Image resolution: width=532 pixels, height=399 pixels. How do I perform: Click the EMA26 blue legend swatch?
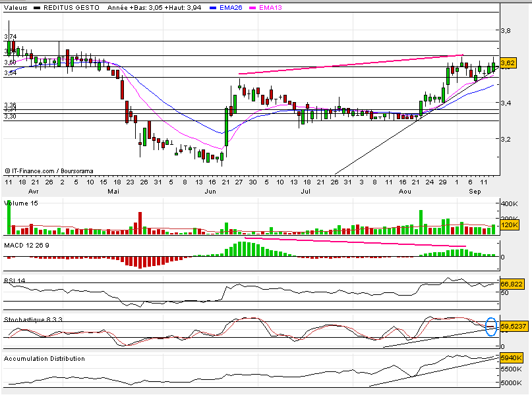coord(213,8)
